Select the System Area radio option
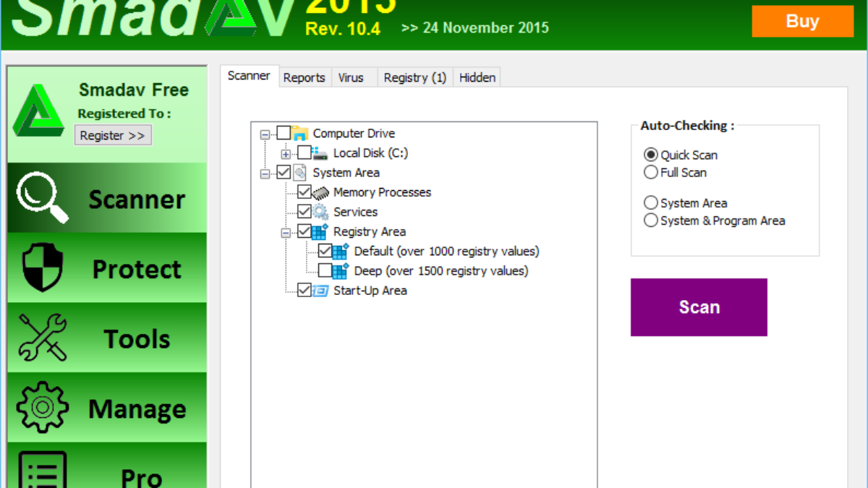 [x=651, y=203]
